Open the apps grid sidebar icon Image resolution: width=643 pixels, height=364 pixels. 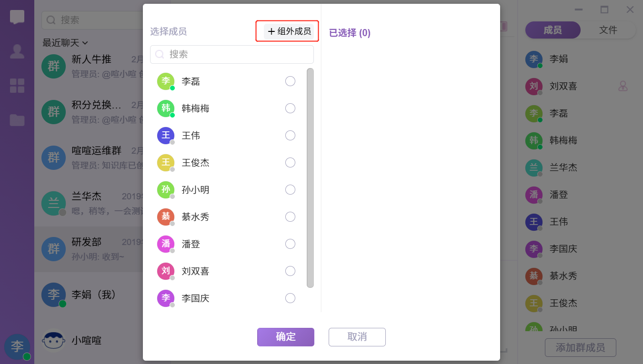pos(17,86)
